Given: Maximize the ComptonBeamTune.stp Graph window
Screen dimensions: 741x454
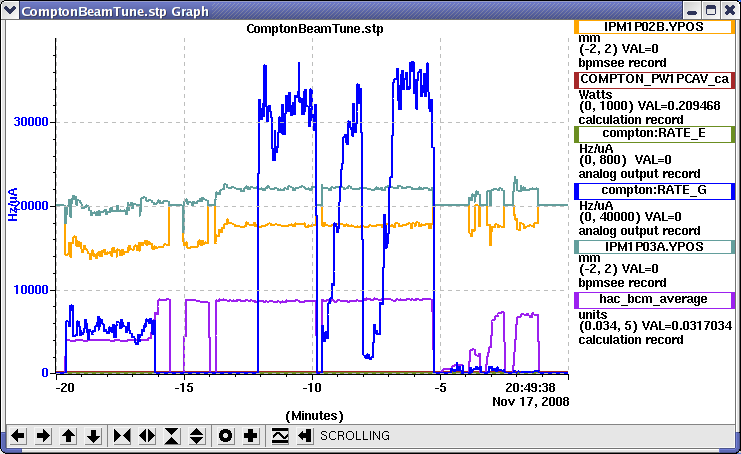Looking at the screenshot, I should [711, 11].
